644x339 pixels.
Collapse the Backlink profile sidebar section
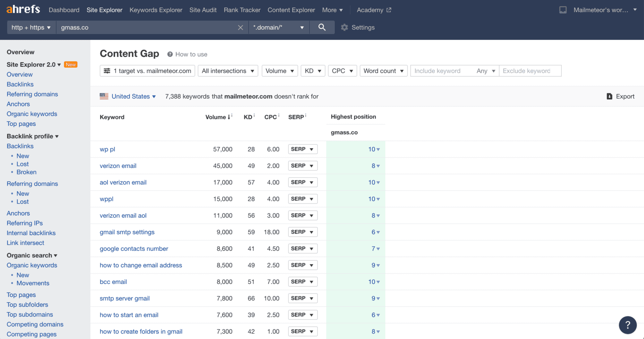click(x=33, y=136)
